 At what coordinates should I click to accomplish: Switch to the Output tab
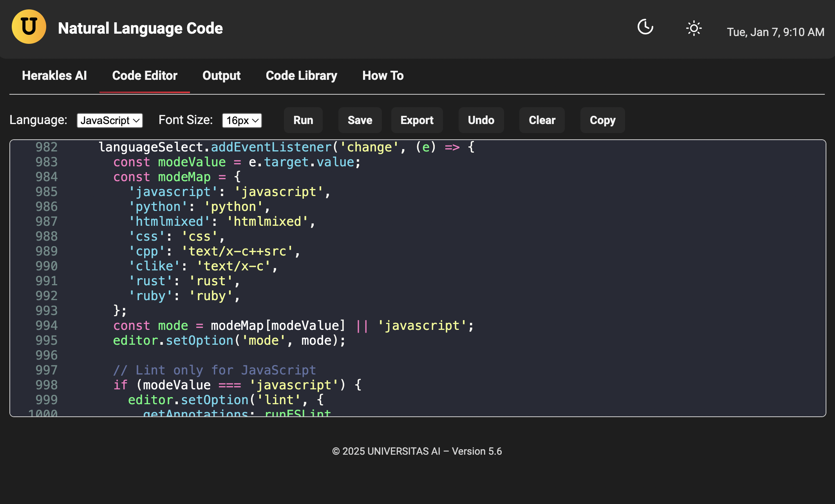pyautogui.click(x=221, y=76)
